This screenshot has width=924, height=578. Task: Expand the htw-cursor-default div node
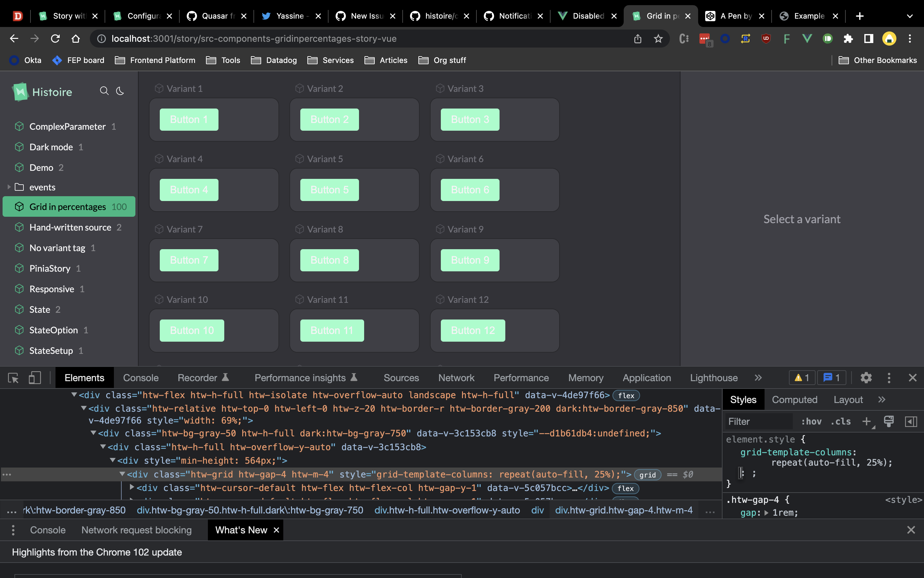pyautogui.click(x=132, y=487)
